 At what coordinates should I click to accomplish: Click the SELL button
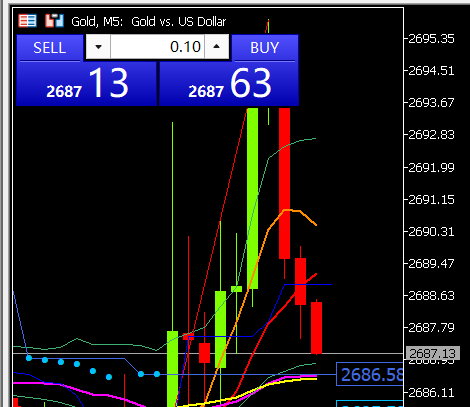pyautogui.click(x=50, y=48)
